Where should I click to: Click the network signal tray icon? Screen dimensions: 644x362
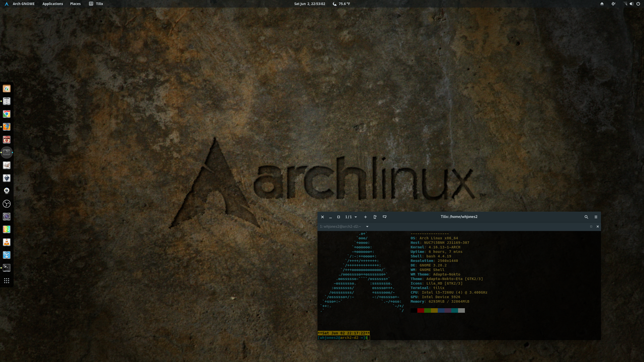pyautogui.click(x=625, y=4)
